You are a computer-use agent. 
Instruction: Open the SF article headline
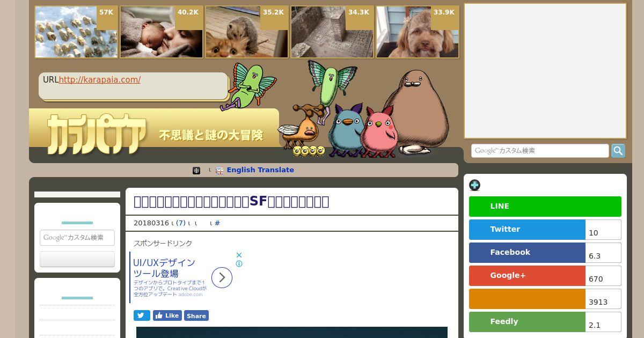pyautogui.click(x=231, y=201)
